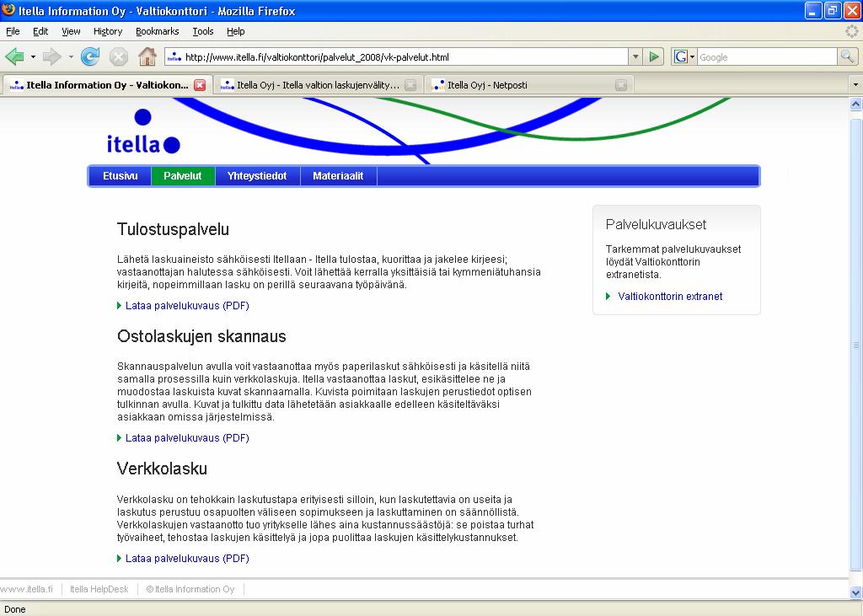The image size is (863, 616).
Task: Minimize the Firefox window
Action: (x=813, y=10)
